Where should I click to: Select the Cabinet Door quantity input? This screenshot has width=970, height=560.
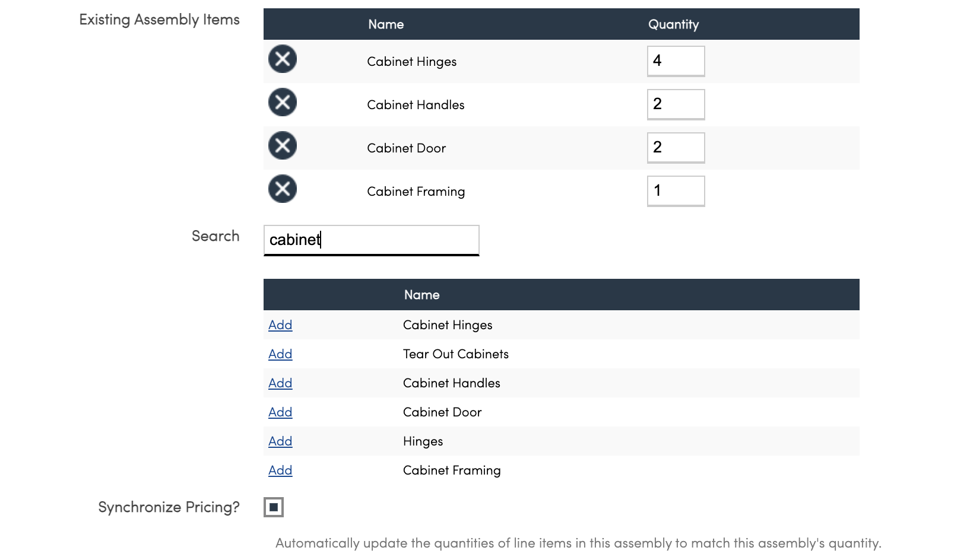coord(676,148)
